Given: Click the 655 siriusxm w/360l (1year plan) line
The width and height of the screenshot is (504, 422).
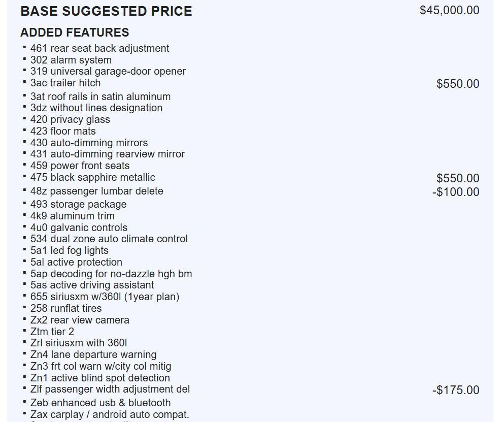Looking at the screenshot, I should [105, 297].
